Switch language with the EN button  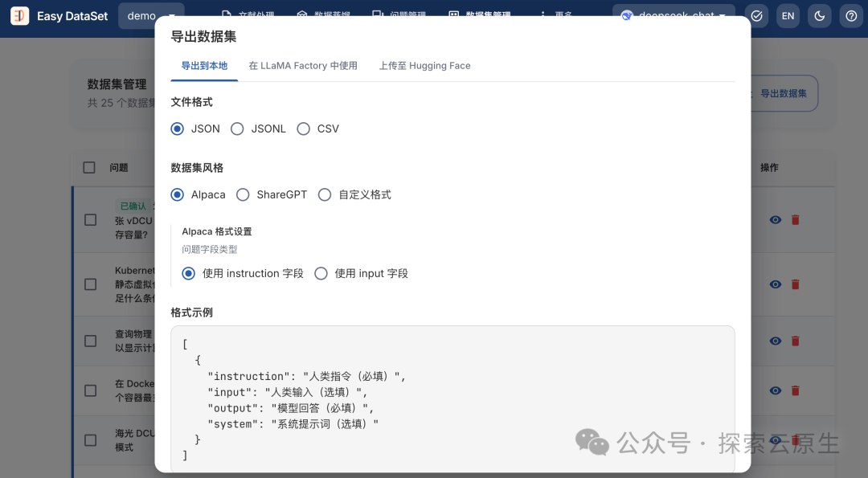point(788,16)
